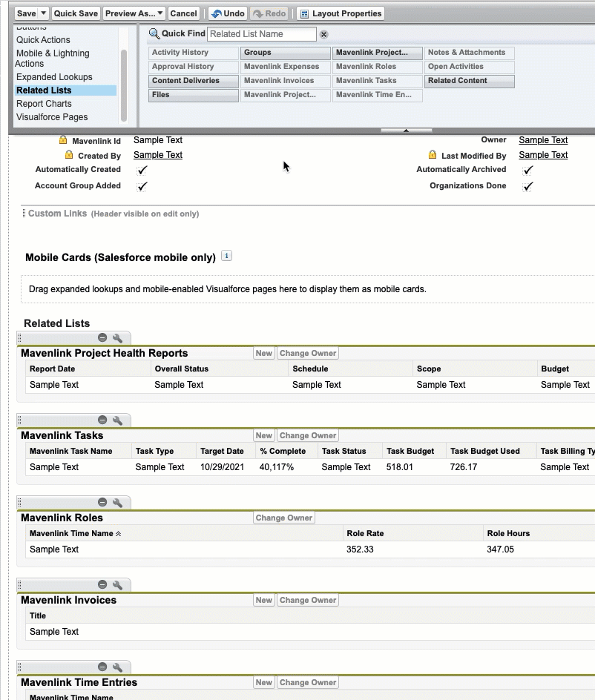Remove the Mavenlink Invoices related list
Screen dimensions: 595x700
tap(102, 584)
